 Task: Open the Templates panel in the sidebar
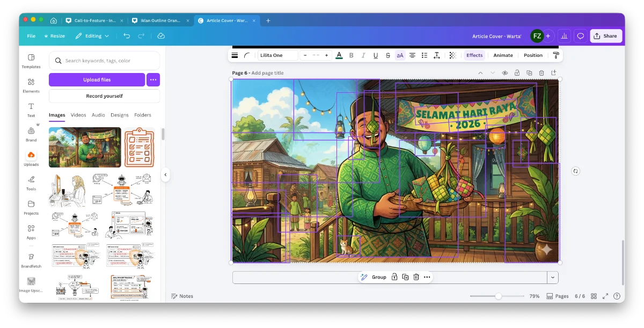31,61
